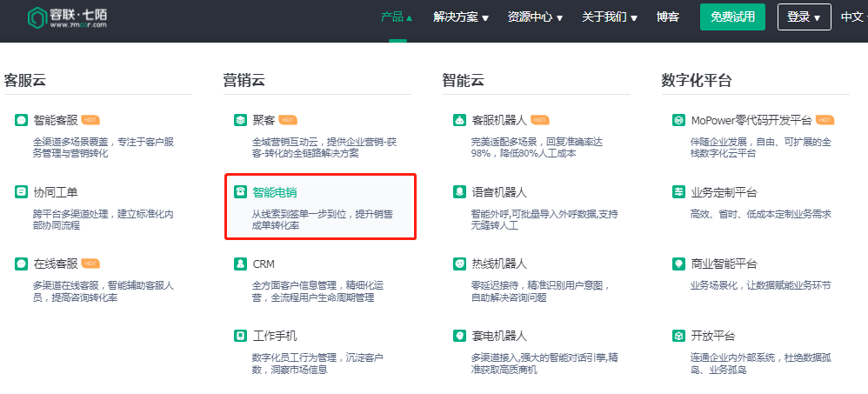The image size is (868, 394).
Task: Open the 在线客服 product link
Action: 56,264
